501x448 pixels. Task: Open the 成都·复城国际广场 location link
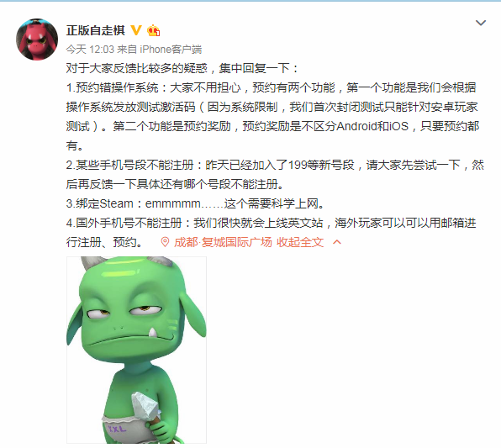point(223,242)
